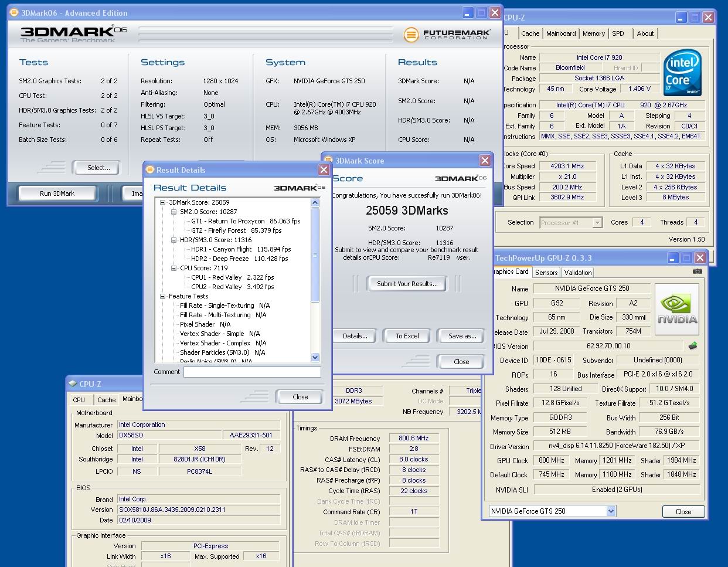
Task: Click the Save as... button
Action: pyautogui.click(x=462, y=336)
